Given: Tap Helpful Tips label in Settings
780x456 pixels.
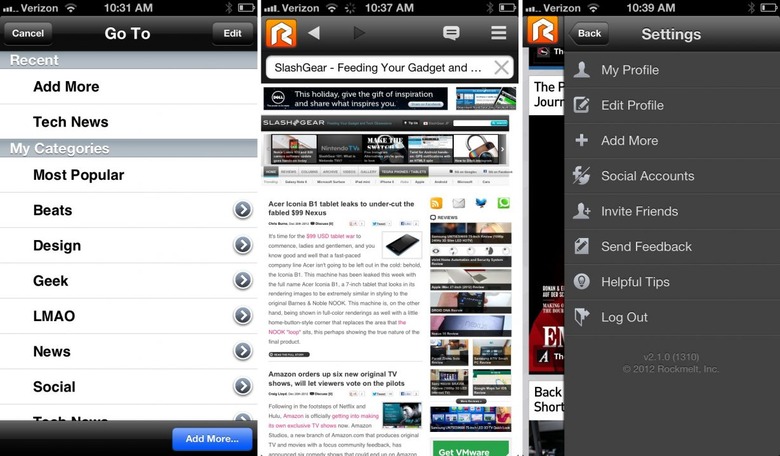Looking at the screenshot, I should click(635, 282).
